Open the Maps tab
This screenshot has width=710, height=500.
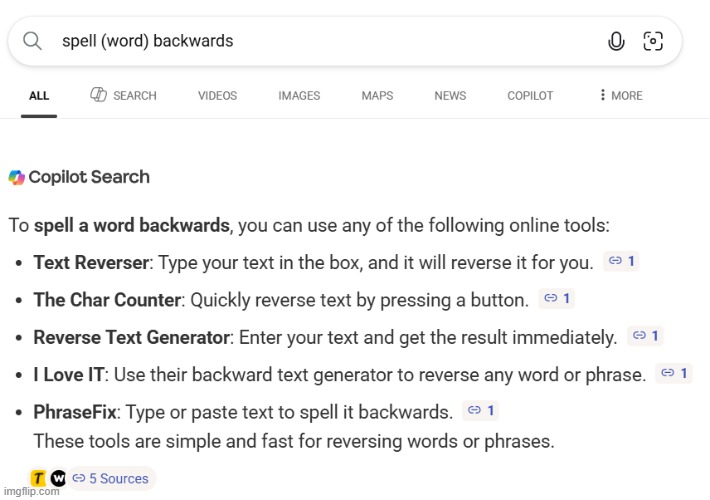pos(377,96)
